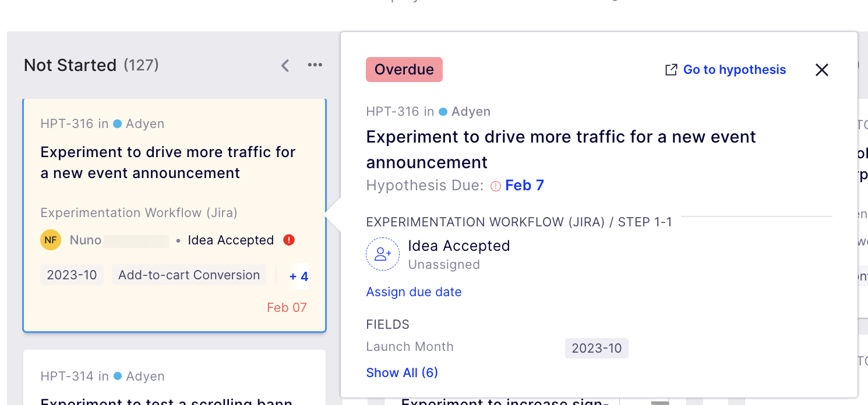This screenshot has width=868, height=405.
Task: Expand fields with Show All (6)
Action: [x=402, y=373]
